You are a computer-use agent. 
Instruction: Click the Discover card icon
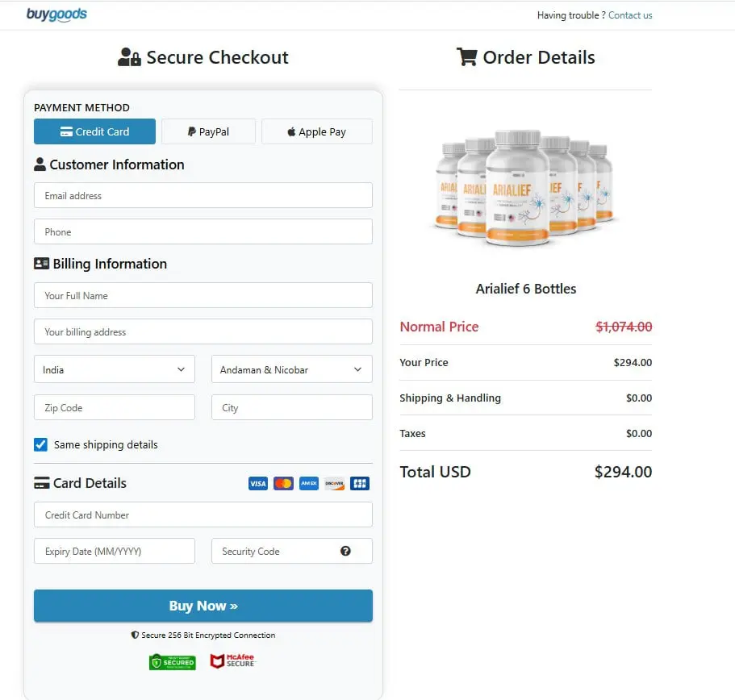point(334,483)
